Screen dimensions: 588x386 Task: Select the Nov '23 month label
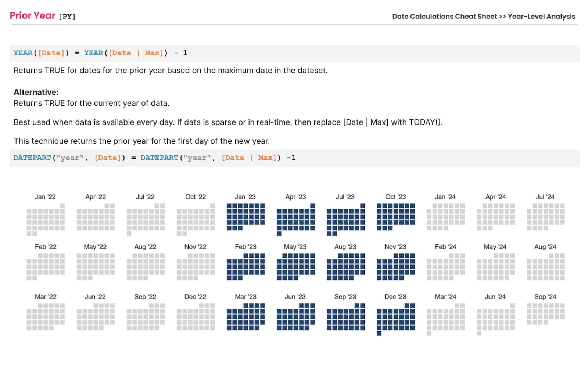pos(395,246)
